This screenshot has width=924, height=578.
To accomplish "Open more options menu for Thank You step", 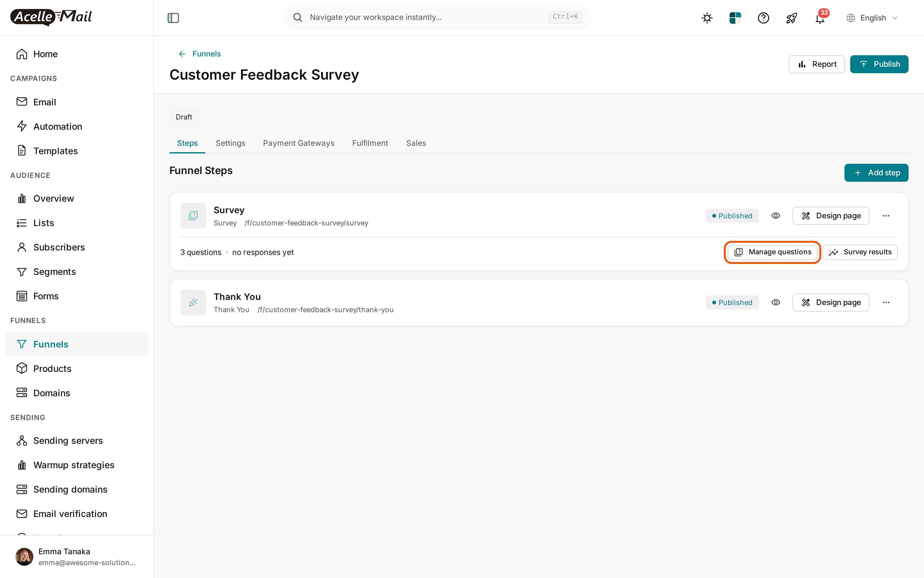I will [886, 303].
